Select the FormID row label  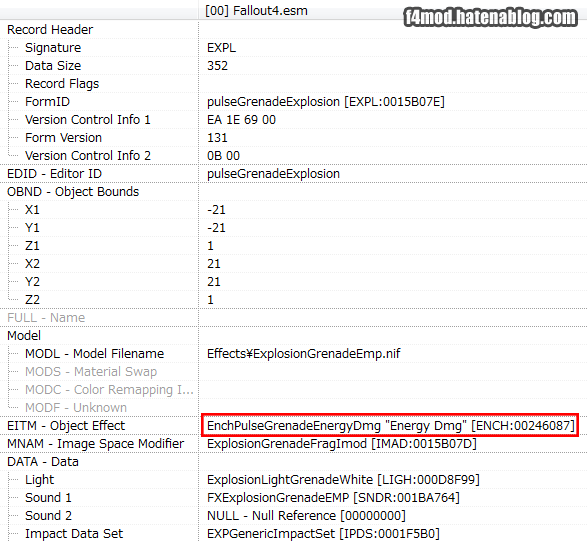[x=47, y=101]
